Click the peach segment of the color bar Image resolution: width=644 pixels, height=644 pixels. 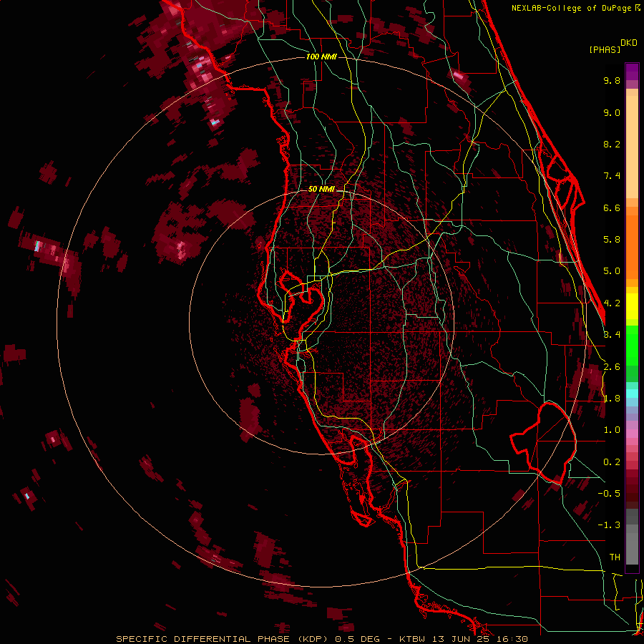[x=632, y=144]
